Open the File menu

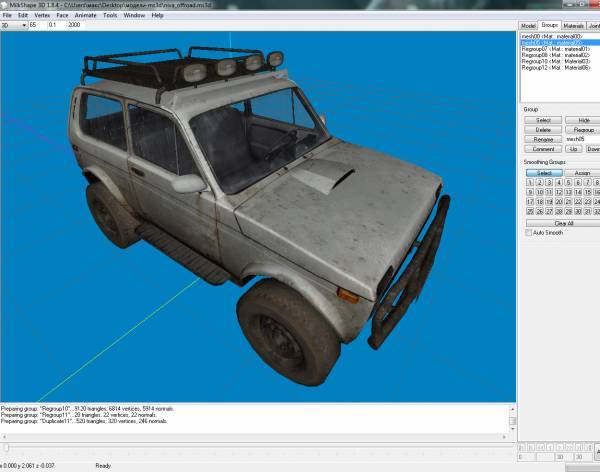[x=7, y=16]
